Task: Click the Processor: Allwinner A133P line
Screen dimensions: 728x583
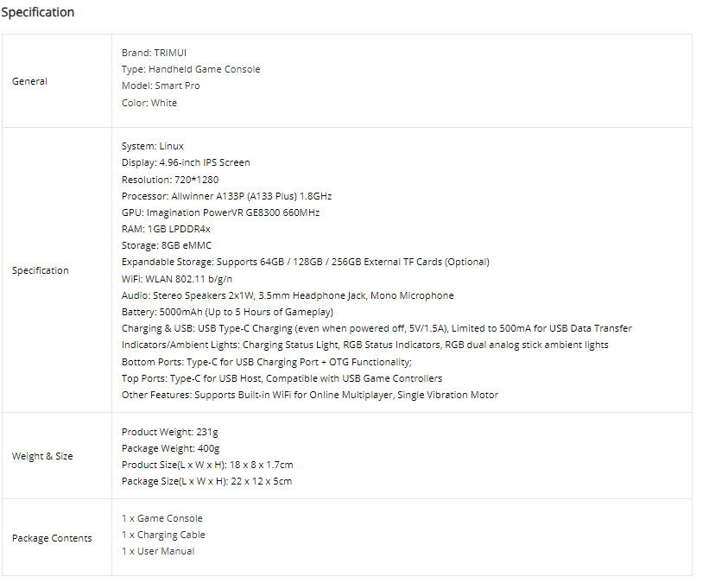Action: pyautogui.click(x=226, y=196)
